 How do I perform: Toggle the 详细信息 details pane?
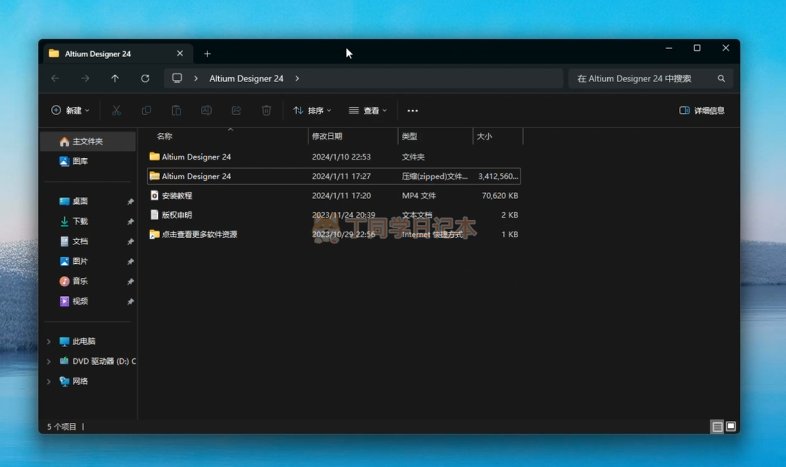[x=702, y=110]
